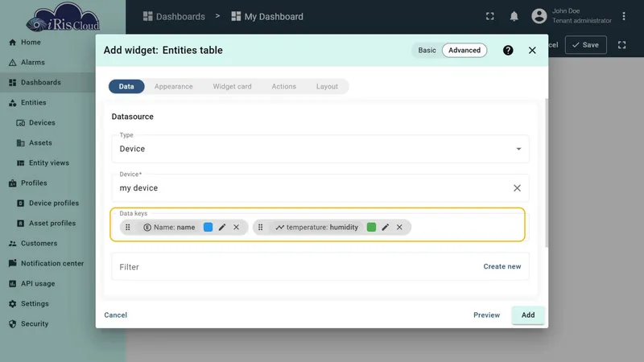Edit the Name data key pencil
This screenshot has width=644, height=362.
pyautogui.click(x=222, y=227)
